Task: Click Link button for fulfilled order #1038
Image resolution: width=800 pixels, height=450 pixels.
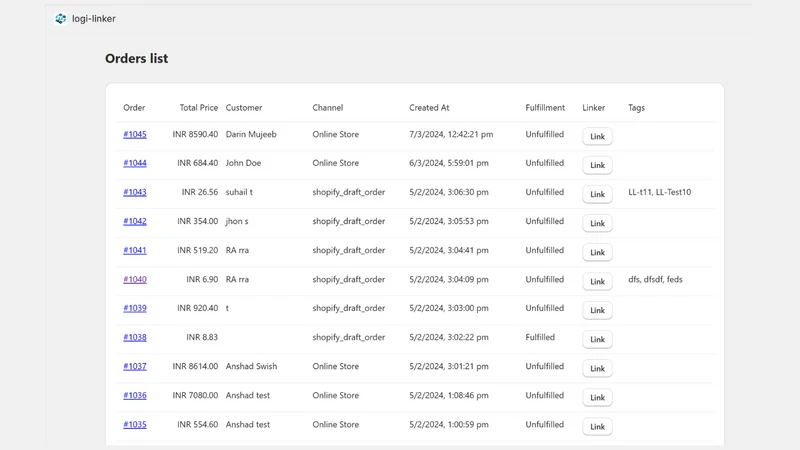Action: tap(597, 339)
